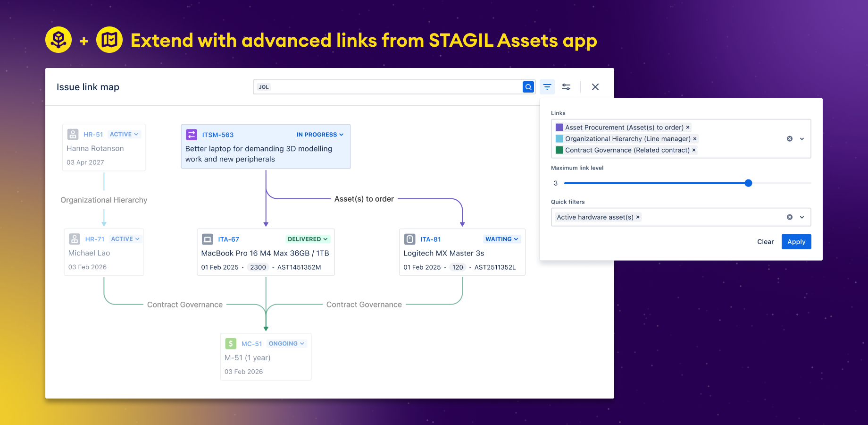Click inside the JQL search field
This screenshot has height=425, width=868.
(377, 86)
